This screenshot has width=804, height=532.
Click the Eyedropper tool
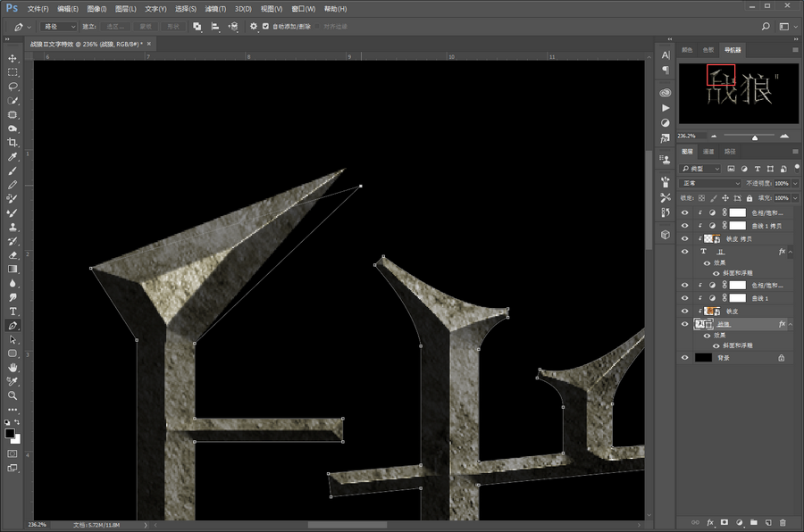tap(13, 157)
